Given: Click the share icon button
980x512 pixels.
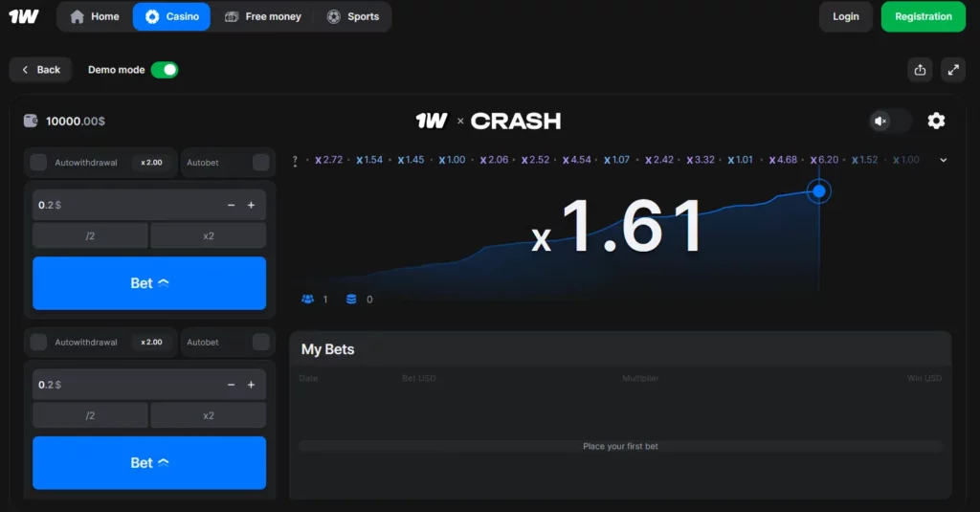Looking at the screenshot, I should tap(920, 70).
